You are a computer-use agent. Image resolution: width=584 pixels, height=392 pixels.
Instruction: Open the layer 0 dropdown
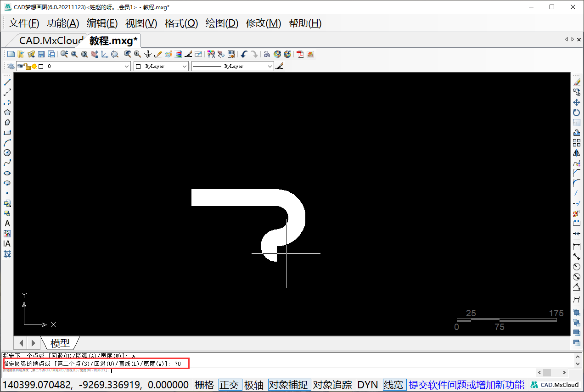pos(127,67)
